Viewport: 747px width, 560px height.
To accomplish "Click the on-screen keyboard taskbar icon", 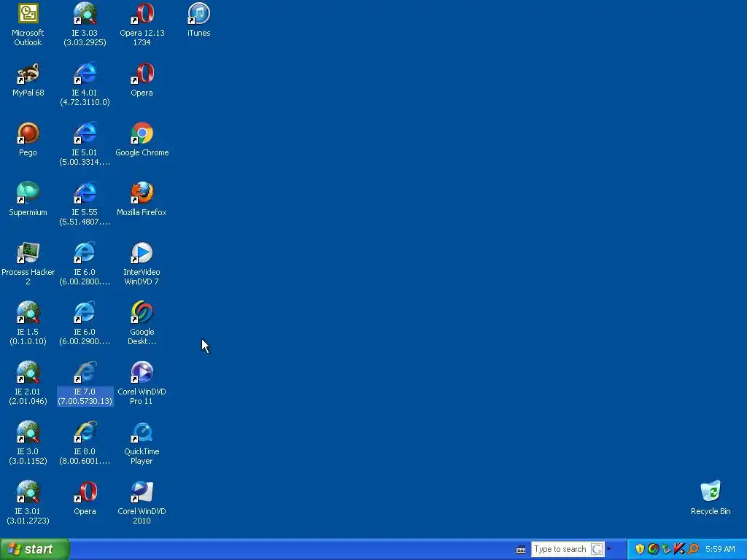I will pos(521,550).
